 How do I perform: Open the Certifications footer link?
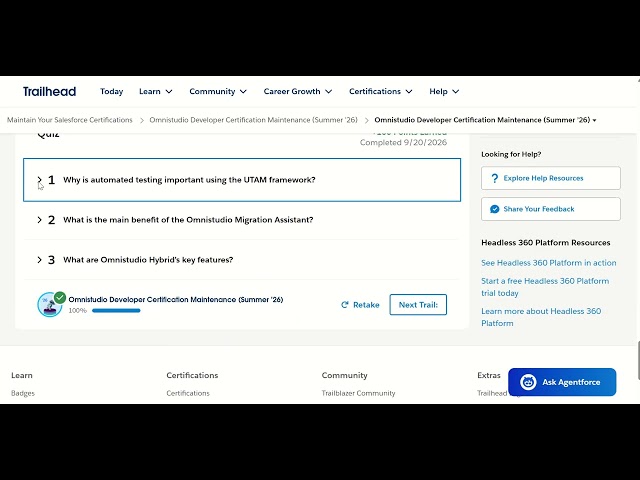tap(188, 393)
